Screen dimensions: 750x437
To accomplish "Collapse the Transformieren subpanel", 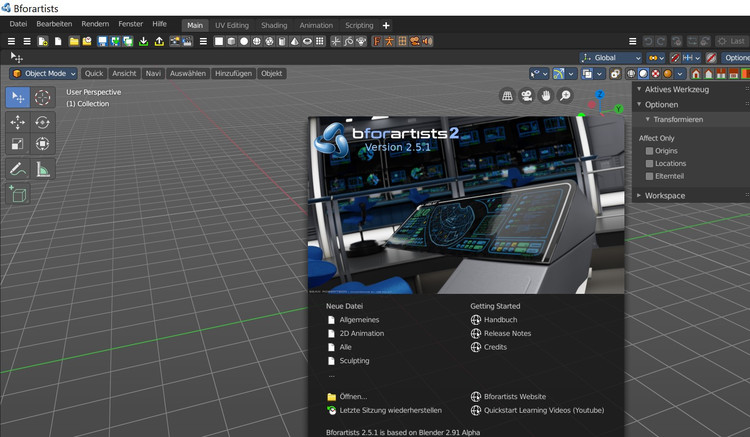I will click(647, 120).
